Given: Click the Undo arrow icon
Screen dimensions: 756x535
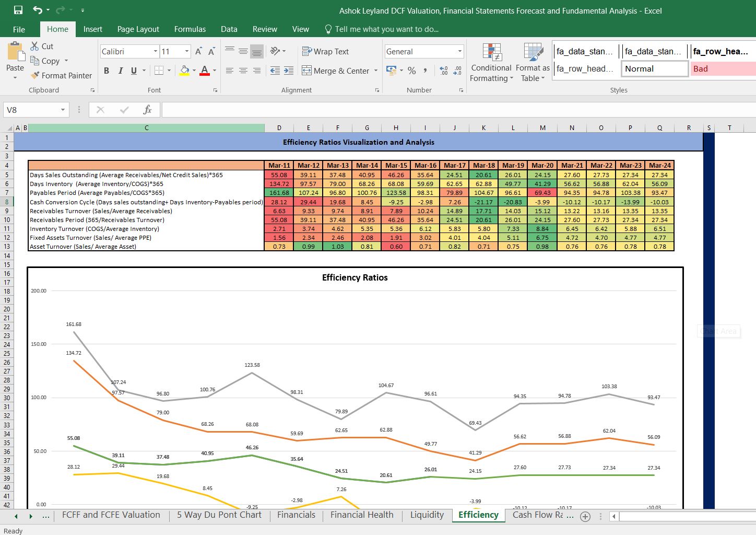Looking at the screenshot, I should point(38,10).
